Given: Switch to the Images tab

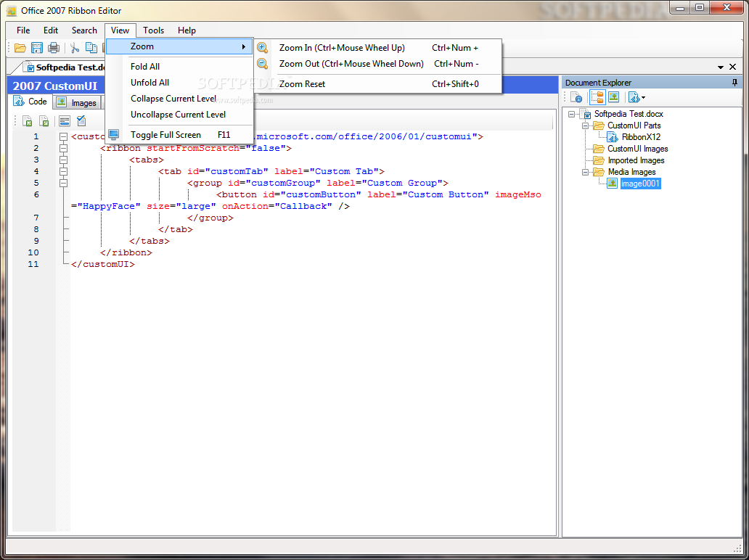Looking at the screenshot, I should [76, 103].
